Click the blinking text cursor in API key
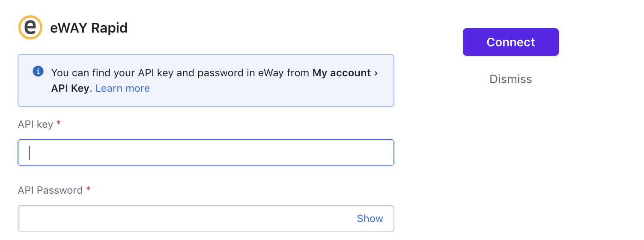This screenshot has height=240, width=644. [29, 153]
